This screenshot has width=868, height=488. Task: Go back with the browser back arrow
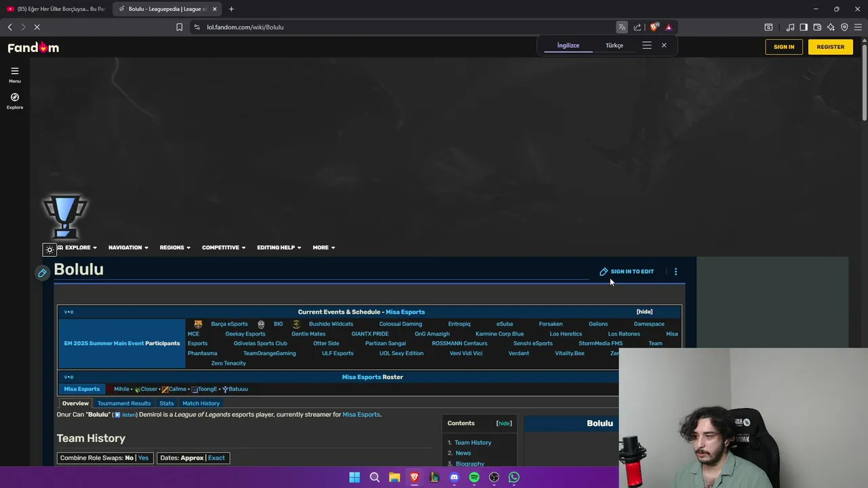(x=9, y=27)
